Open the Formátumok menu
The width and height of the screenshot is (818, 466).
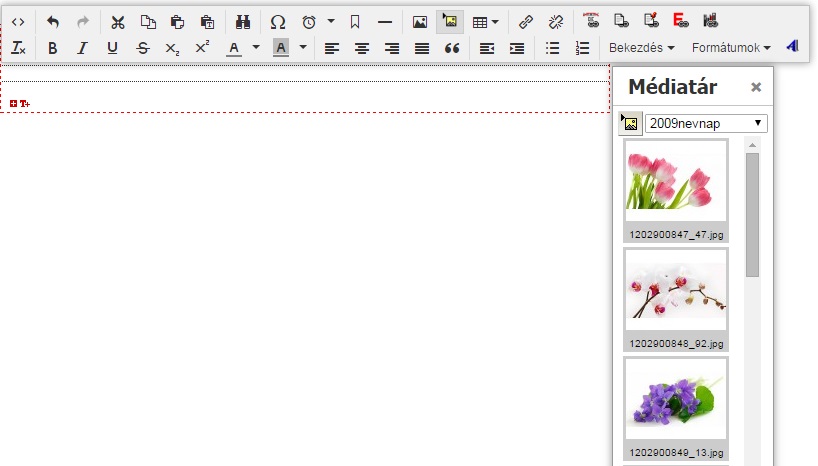tap(731, 48)
